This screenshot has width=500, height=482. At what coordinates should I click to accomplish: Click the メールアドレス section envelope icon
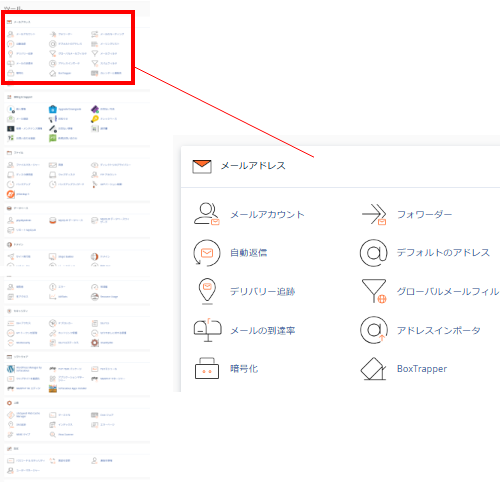(x=202, y=166)
